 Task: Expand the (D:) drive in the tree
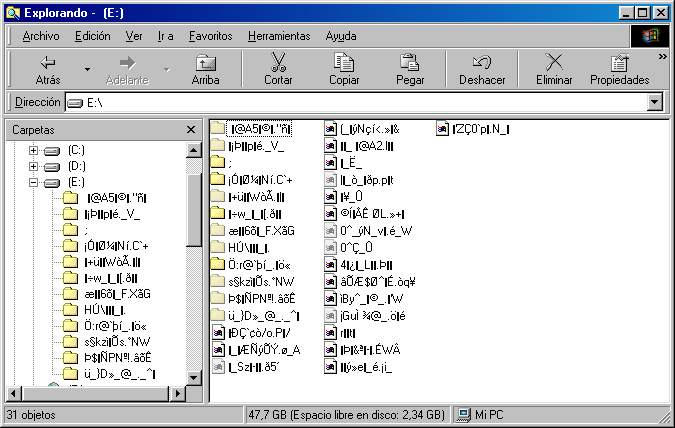pos(33,166)
